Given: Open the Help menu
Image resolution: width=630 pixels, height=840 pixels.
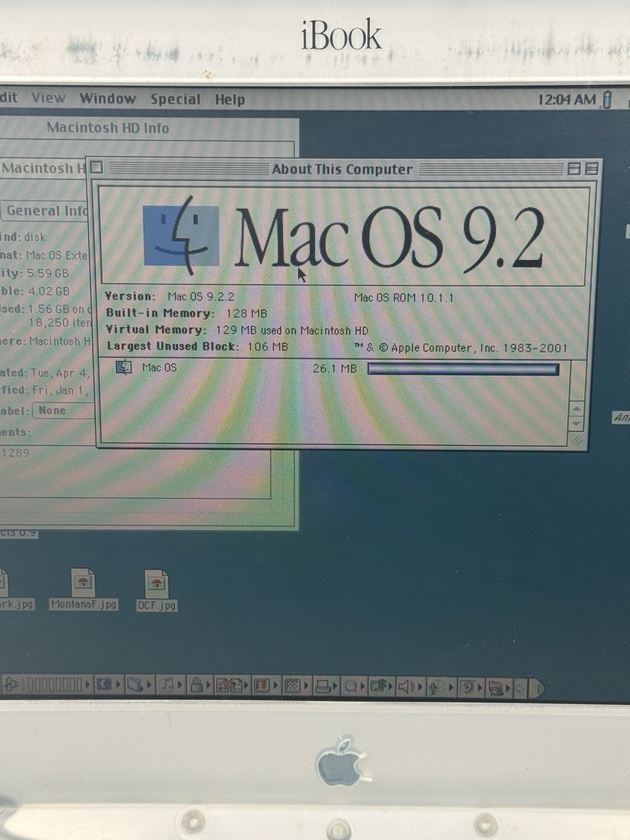Looking at the screenshot, I should pos(229,100).
